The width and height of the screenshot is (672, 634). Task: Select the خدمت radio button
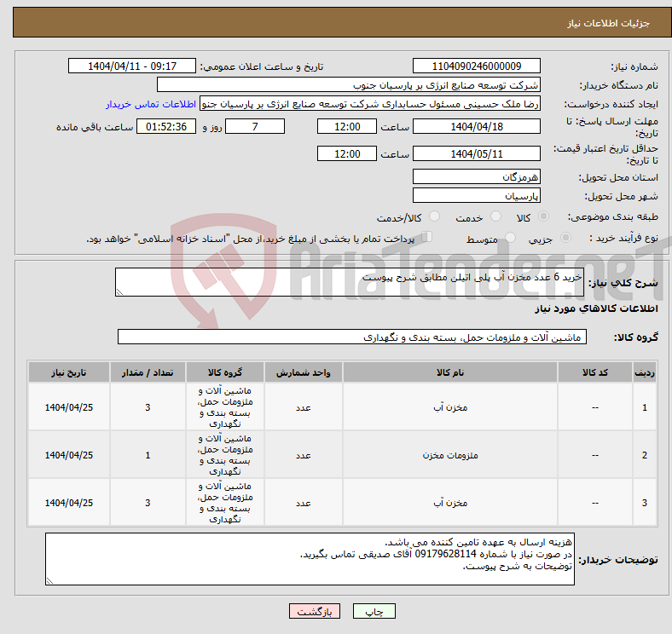pyautogui.click(x=495, y=216)
